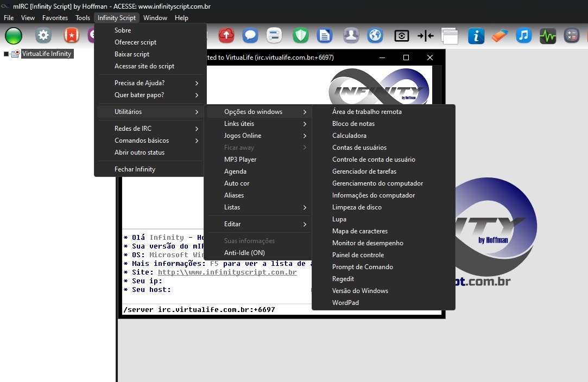
Task: Open the Favorites menu in menu bar
Action: [x=55, y=18]
